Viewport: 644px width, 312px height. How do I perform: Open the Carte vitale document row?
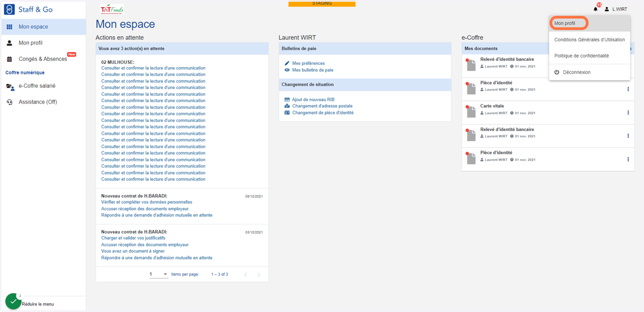point(548,113)
